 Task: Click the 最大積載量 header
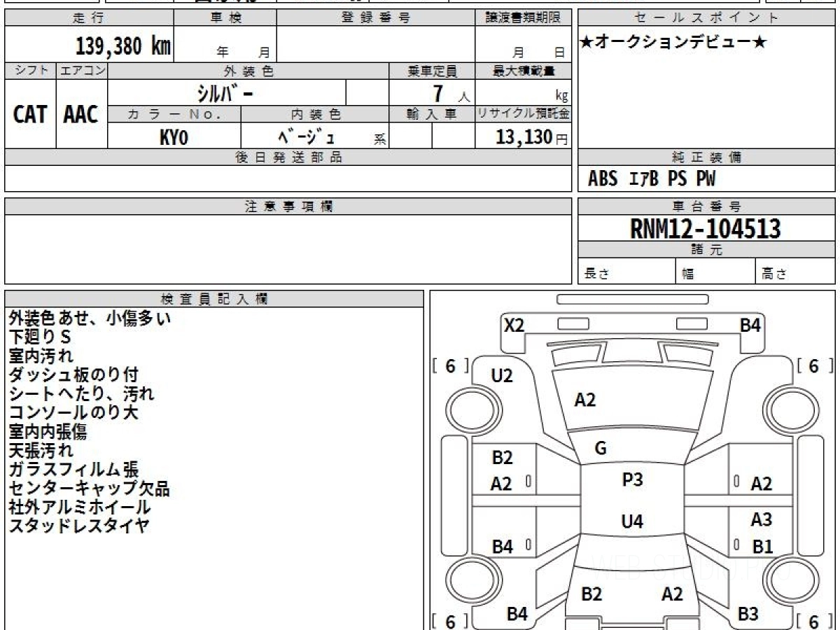coord(524,71)
